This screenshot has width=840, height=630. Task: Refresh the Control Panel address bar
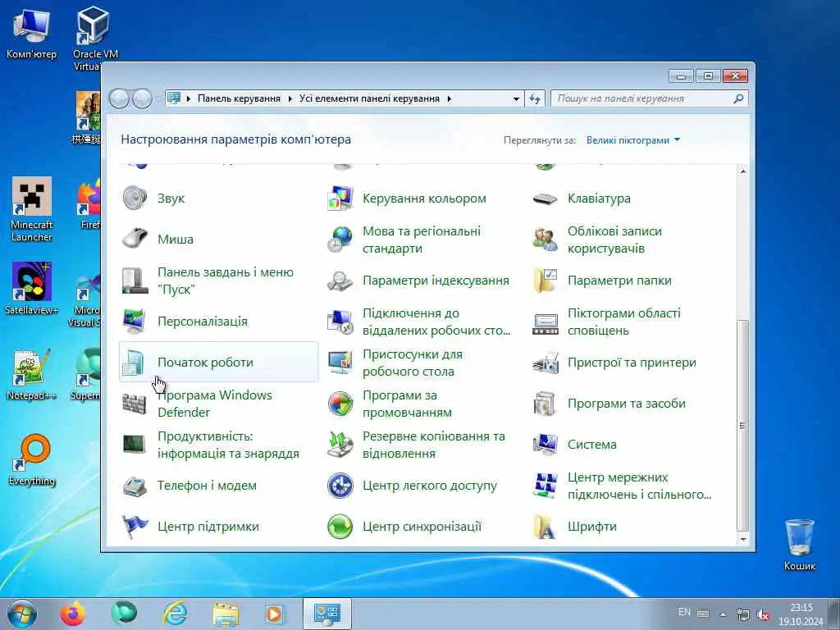click(x=535, y=98)
